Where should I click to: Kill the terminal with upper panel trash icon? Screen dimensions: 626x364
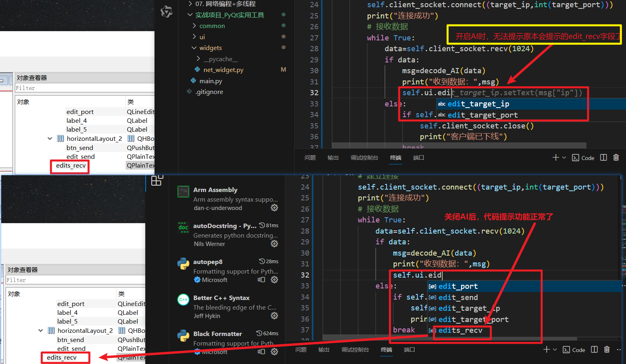[x=616, y=158]
